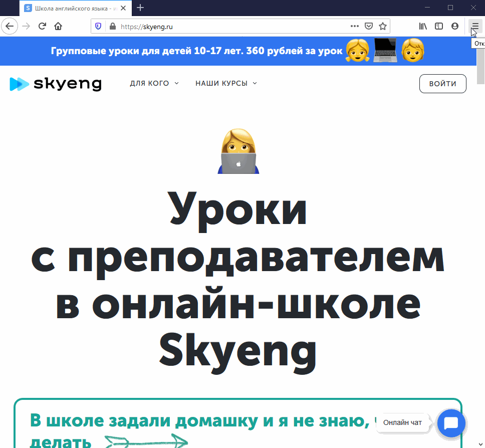Image resolution: width=485 pixels, height=448 pixels.
Task: Toggle the browser sidebar icon
Action: (x=439, y=26)
